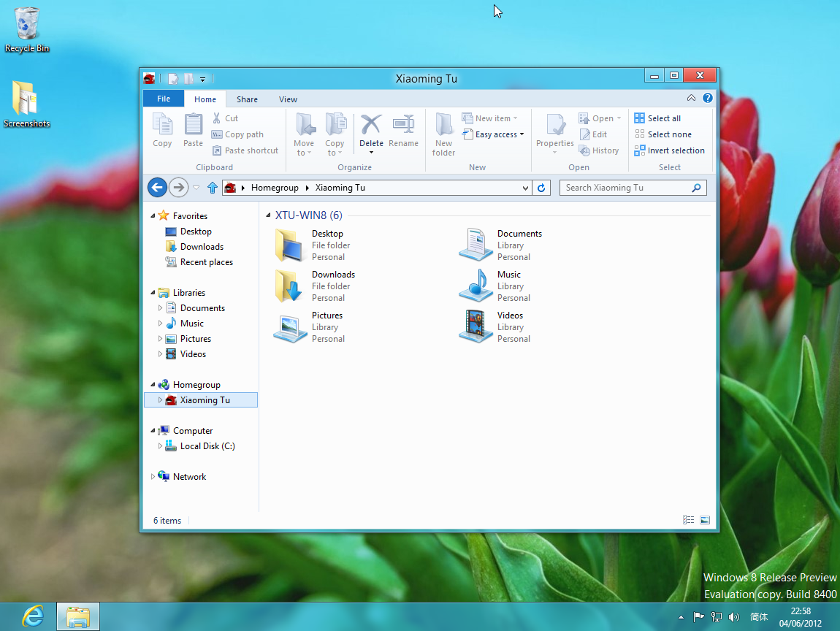
Task: Switch to the Home ribbon tab
Action: [205, 99]
